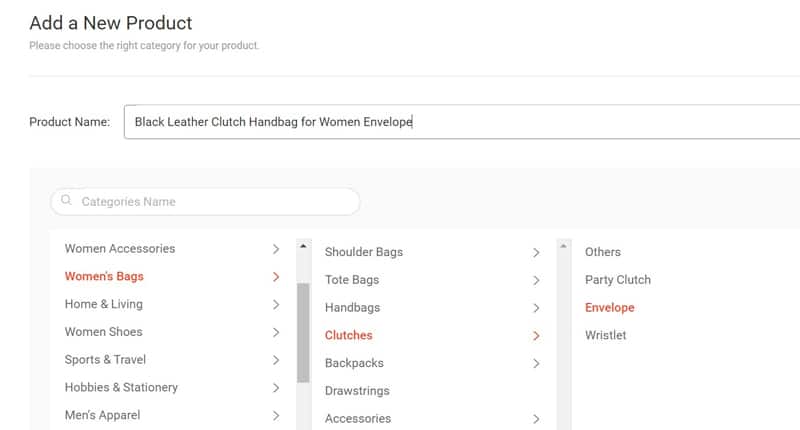Expand the Women's Bags chevron arrow
Viewport: 800px width, 430px height.
[x=276, y=277]
